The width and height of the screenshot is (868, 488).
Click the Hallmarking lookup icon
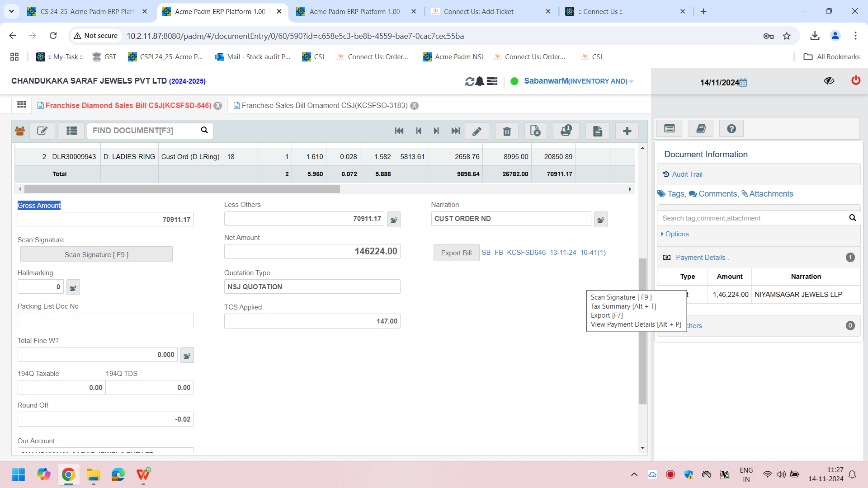pyautogui.click(x=73, y=287)
